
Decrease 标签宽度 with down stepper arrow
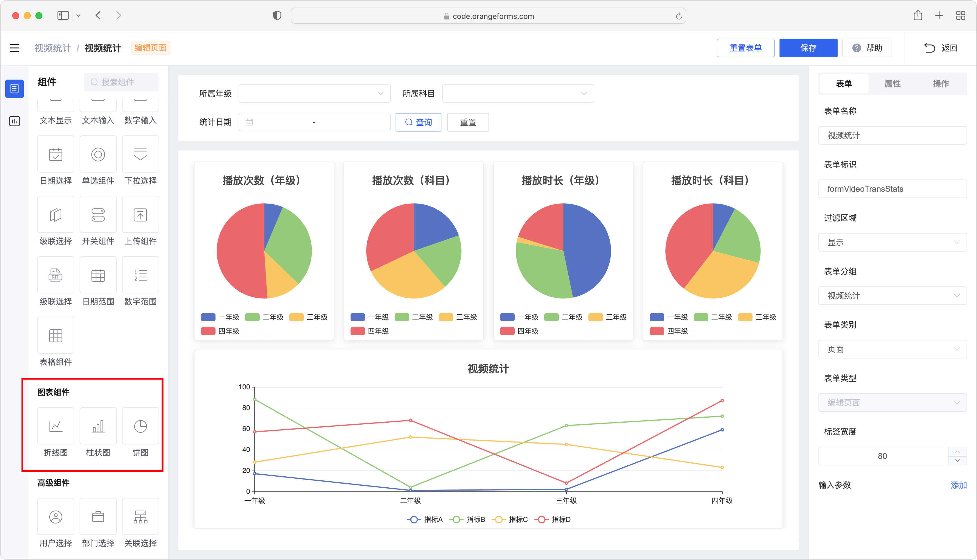point(957,461)
